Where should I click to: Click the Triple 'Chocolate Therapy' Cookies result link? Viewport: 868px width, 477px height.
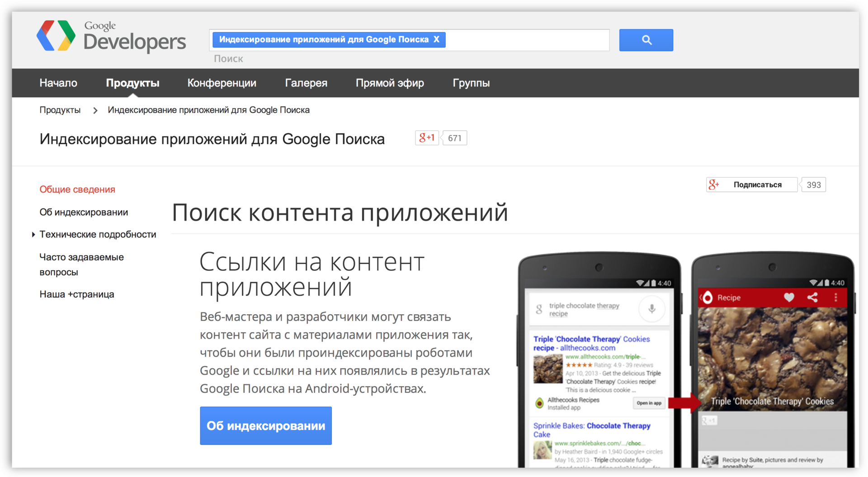[x=591, y=343]
